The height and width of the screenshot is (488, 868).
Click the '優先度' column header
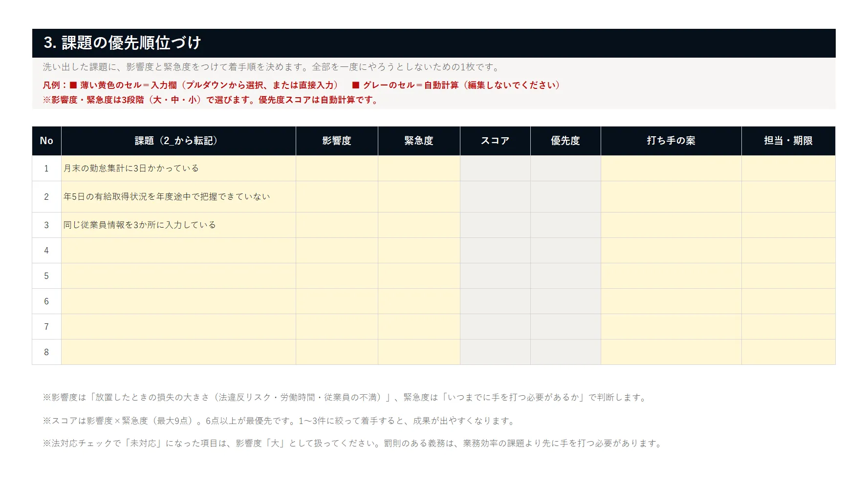coord(565,141)
